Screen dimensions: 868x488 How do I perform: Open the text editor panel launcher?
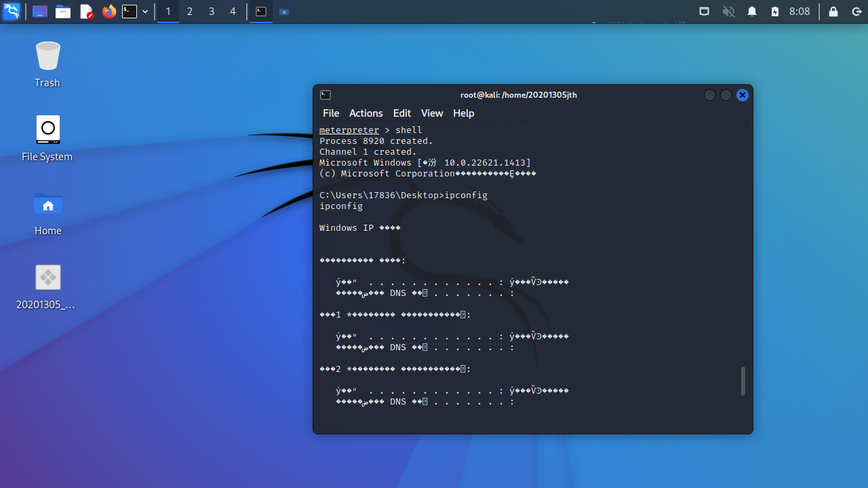(86, 12)
